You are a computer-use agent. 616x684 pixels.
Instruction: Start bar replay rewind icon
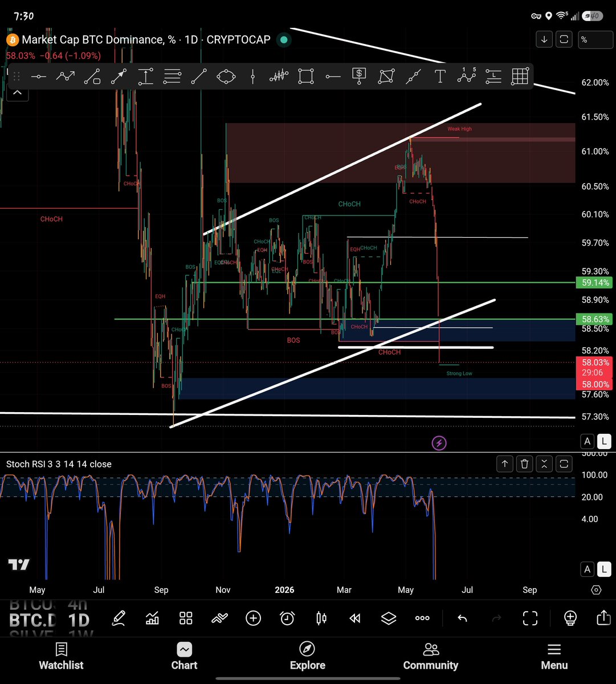pyautogui.click(x=354, y=618)
